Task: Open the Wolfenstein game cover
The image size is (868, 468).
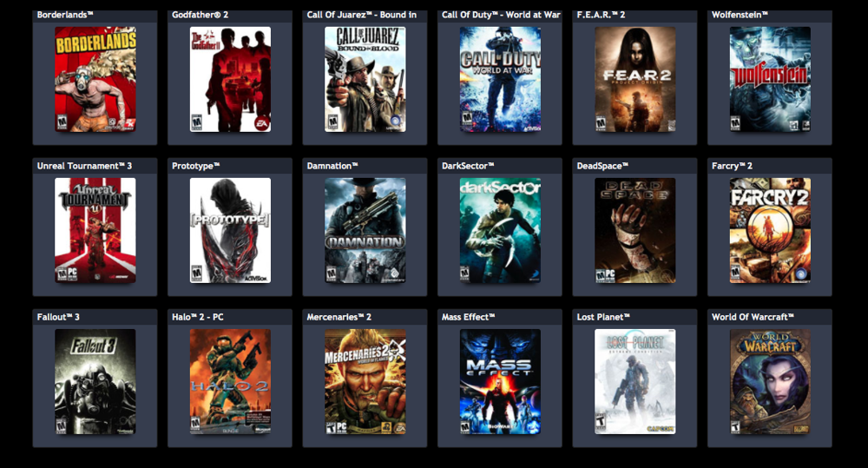Action: [770, 79]
